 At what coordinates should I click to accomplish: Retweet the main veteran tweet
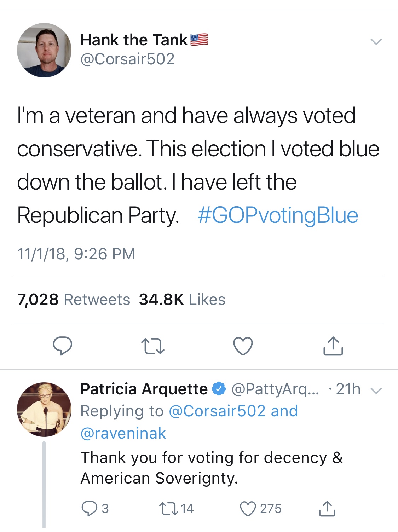coord(152,346)
